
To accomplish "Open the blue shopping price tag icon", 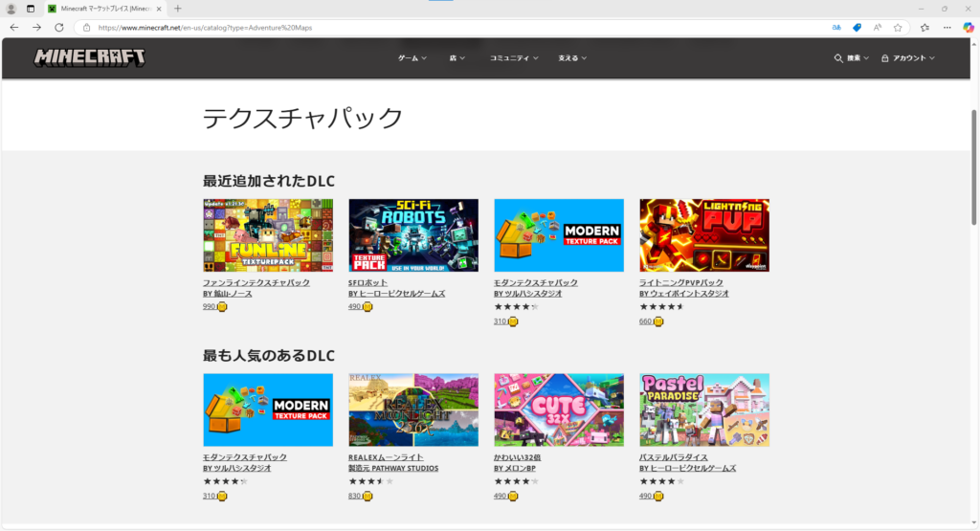I will pyautogui.click(x=857, y=28).
